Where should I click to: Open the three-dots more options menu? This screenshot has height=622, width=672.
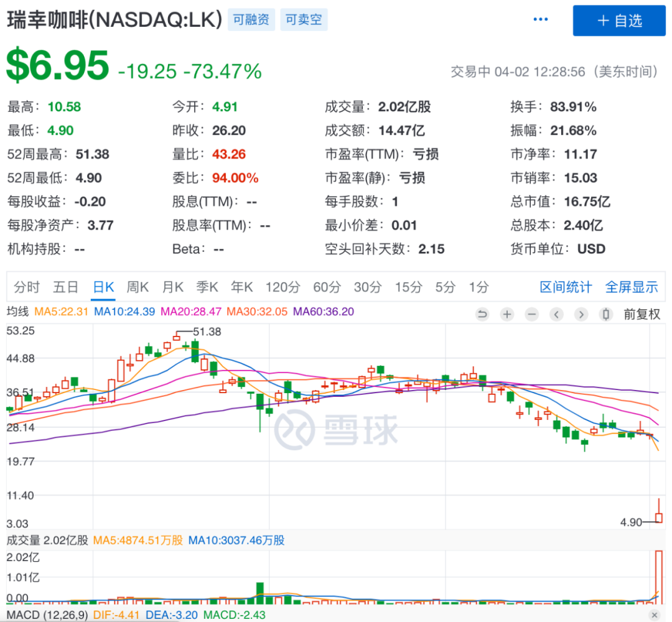(x=541, y=20)
